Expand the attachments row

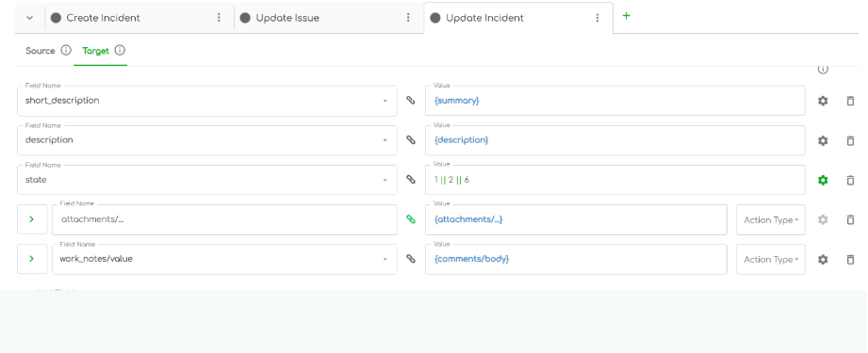[31, 219]
